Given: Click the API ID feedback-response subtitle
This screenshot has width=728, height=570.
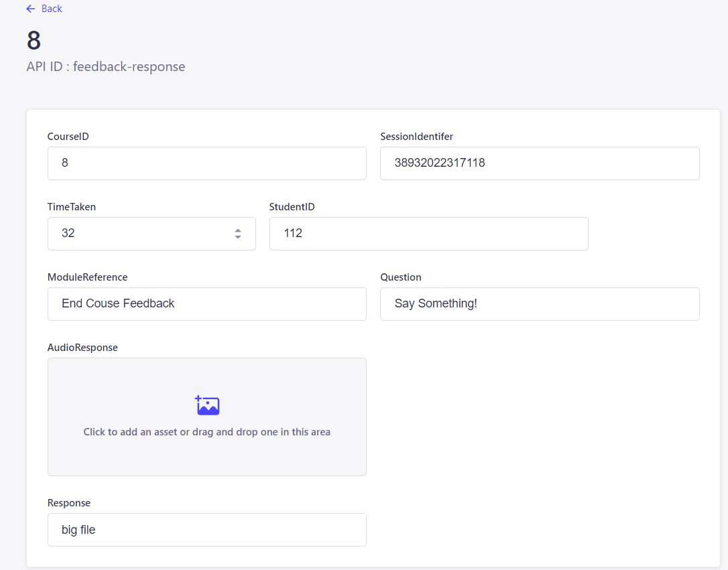Looking at the screenshot, I should (x=106, y=67).
